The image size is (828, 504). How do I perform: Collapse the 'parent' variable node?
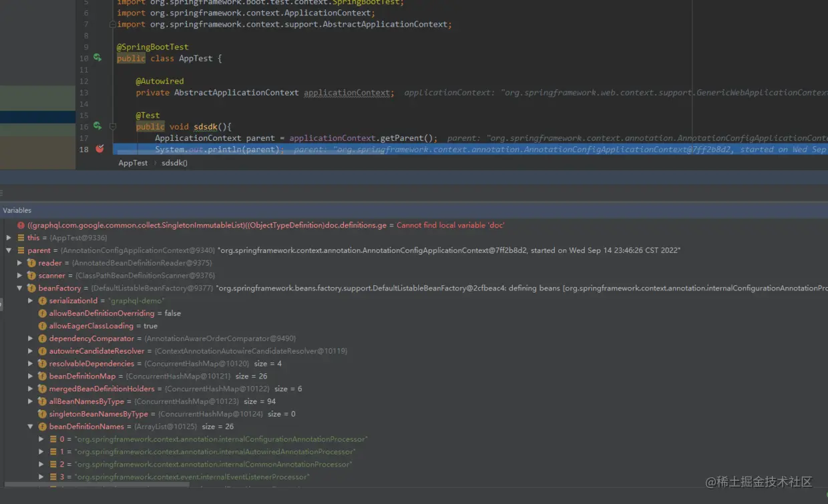point(9,250)
